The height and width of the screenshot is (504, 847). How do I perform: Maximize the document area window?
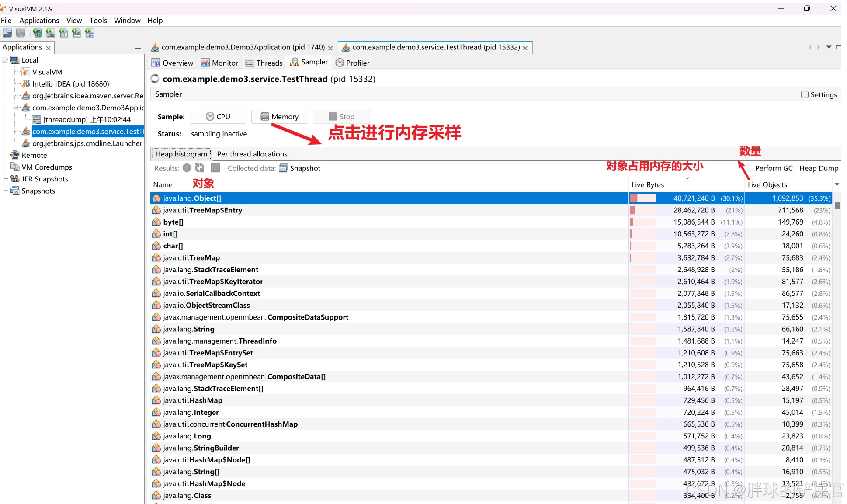(x=838, y=47)
